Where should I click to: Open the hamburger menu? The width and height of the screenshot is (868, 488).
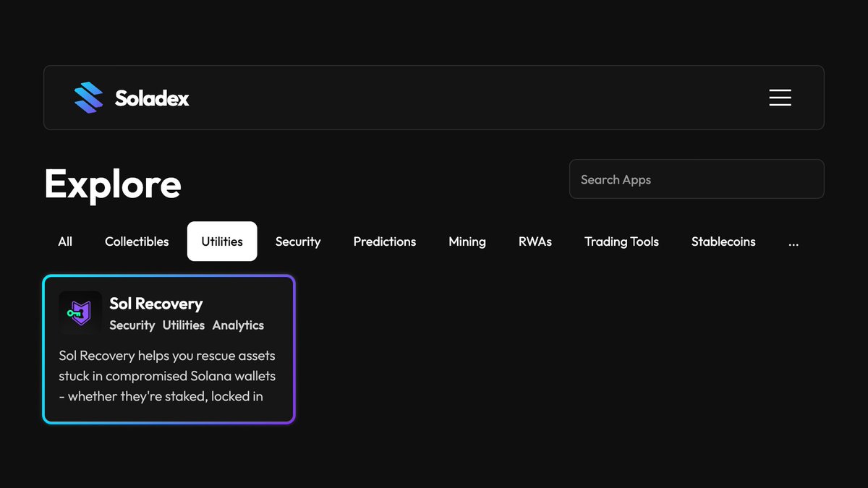780,98
